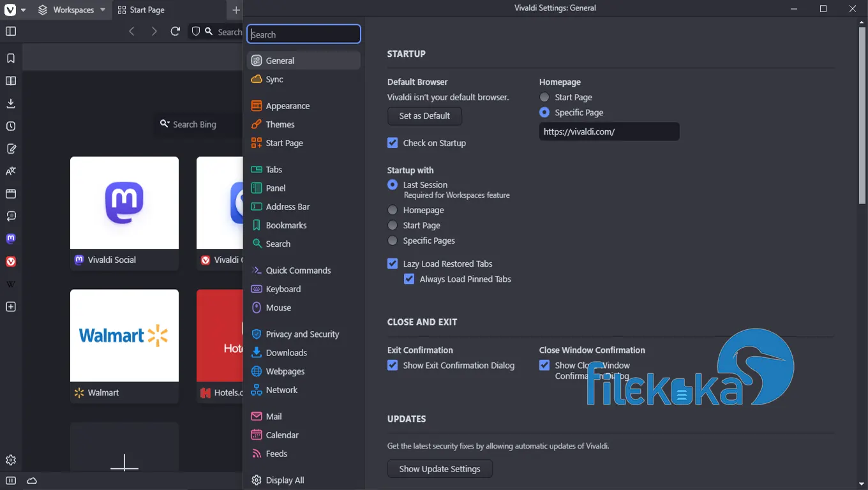
Task: Focus the settings Search box
Action: point(304,34)
